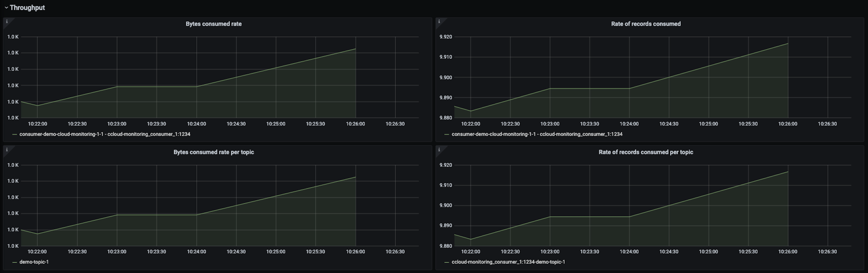This screenshot has width=868, height=273.
Task: Open info icon on Rate of records consumed panel
Action: pos(439,21)
